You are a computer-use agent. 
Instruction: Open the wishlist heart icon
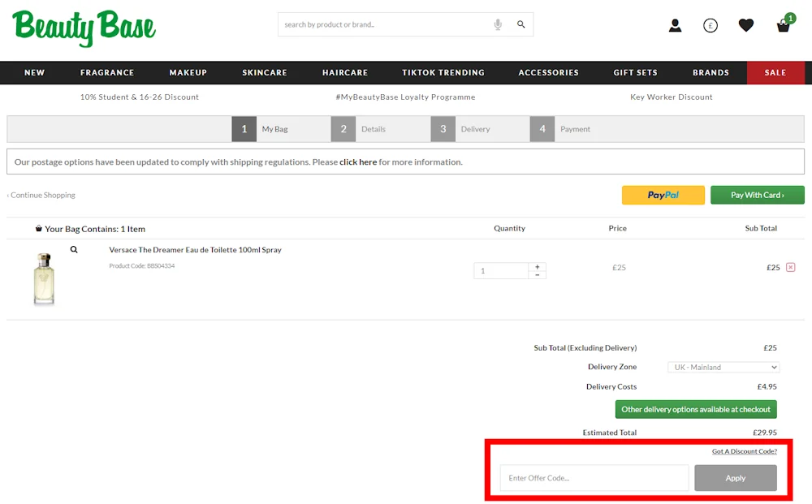(745, 25)
